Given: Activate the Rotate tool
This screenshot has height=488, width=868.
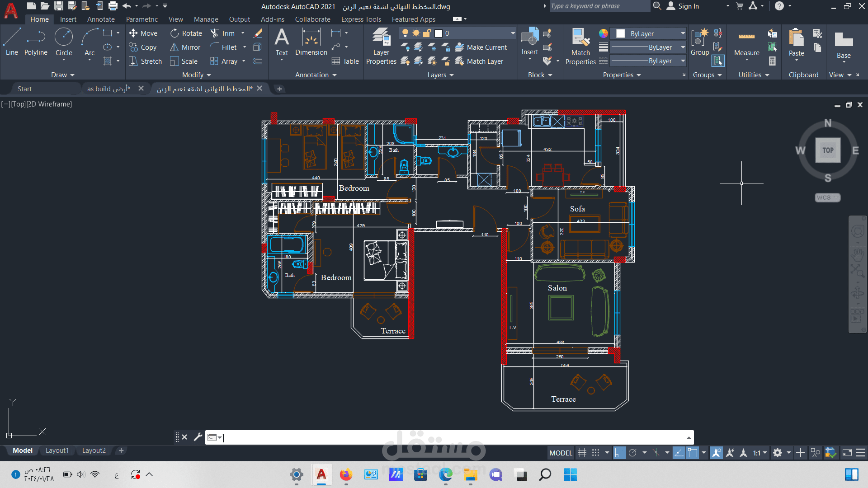Looking at the screenshot, I should point(186,33).
